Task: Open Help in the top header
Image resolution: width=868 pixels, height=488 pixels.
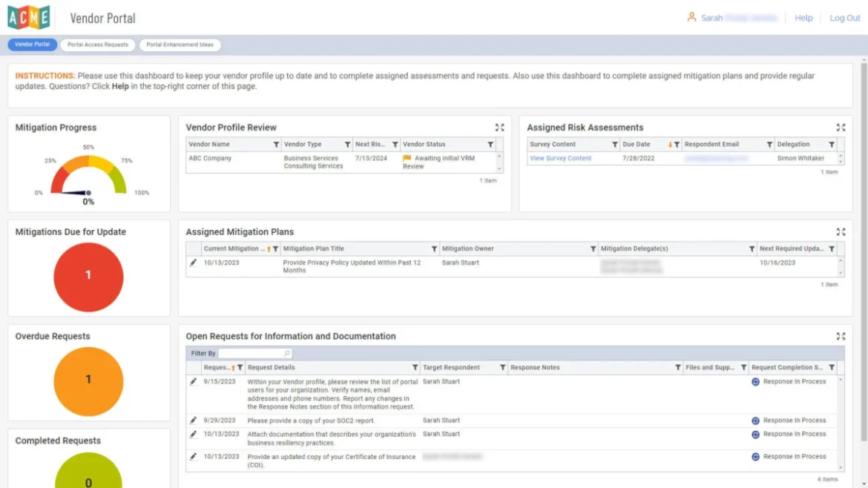Action: [803, 18]
